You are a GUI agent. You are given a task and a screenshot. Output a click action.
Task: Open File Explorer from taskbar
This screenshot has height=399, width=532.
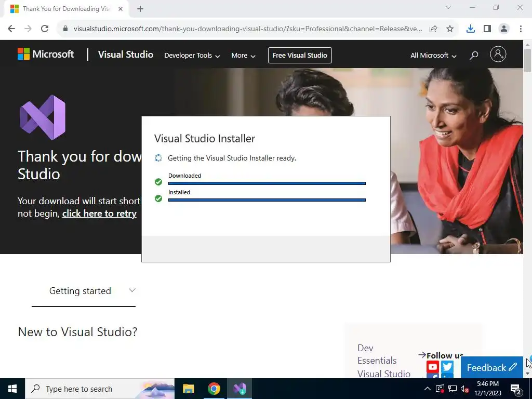point(188,389)
